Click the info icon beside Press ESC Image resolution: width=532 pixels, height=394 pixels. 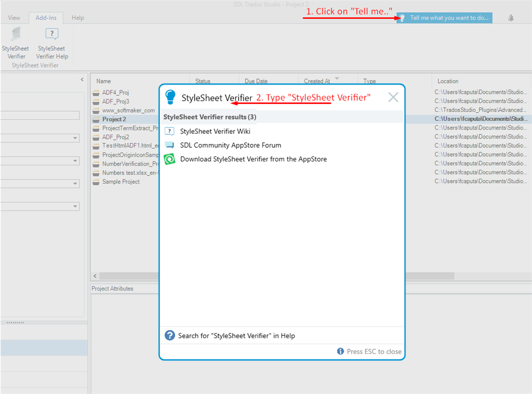click(x=340, y=351)
